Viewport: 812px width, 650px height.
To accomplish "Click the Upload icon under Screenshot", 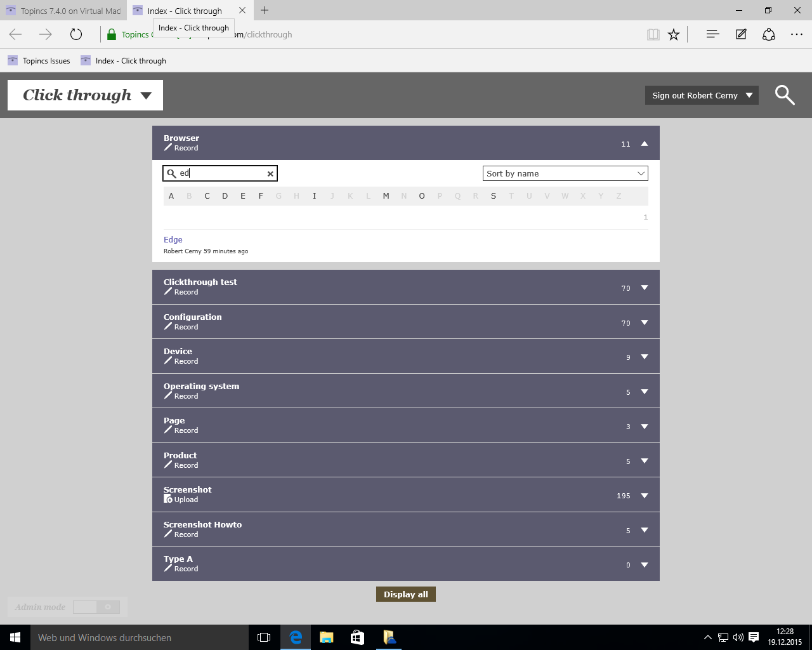I will point(168,499).
